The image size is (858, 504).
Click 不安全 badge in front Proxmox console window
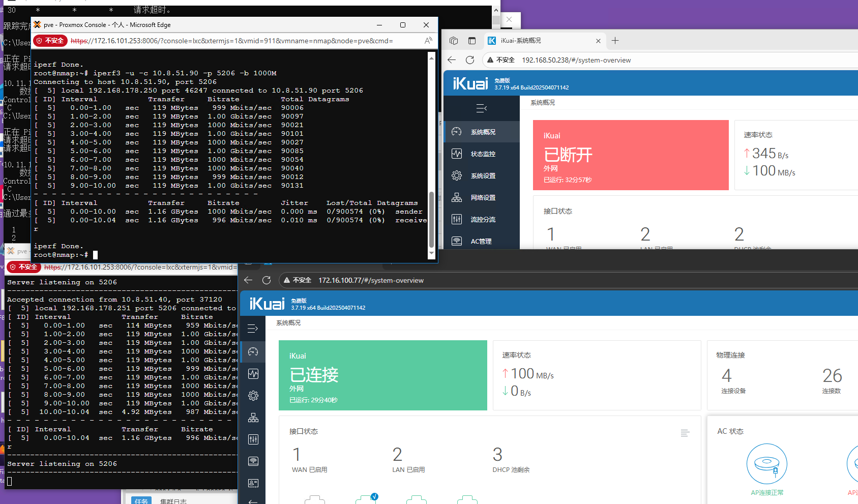50,41
